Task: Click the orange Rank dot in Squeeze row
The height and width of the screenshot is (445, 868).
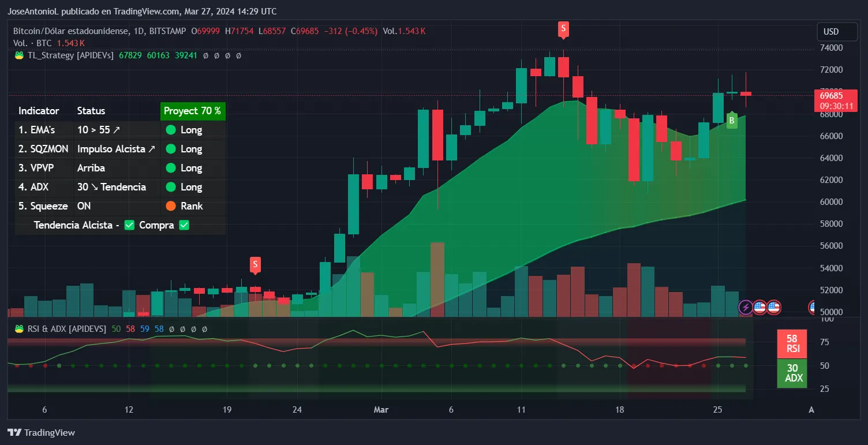Action: click(170, 206)
